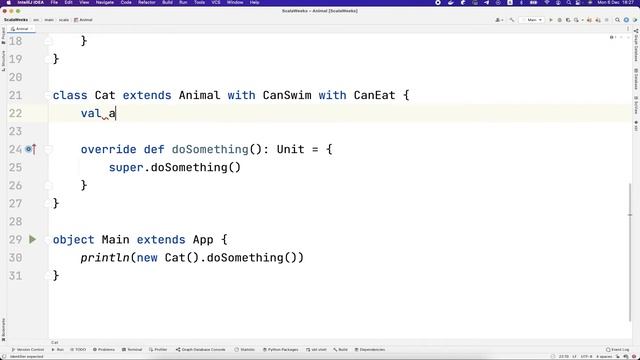Image resolution: width=640 pixels, height=360 pixels.
Task: Open the Profiler tool window
Action: 158,350
